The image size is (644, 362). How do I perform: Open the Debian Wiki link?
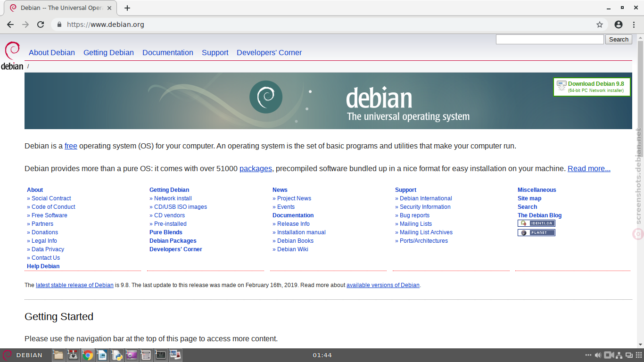(x=293, y=249)
